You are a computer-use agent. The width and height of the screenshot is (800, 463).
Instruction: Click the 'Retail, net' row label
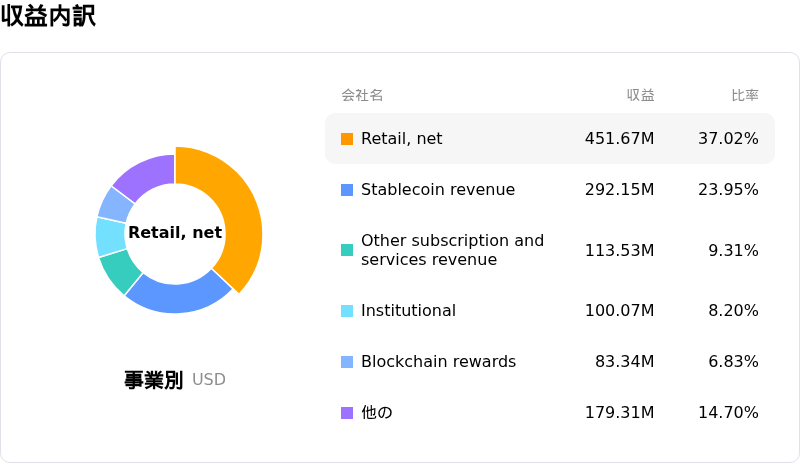point(402,138)
